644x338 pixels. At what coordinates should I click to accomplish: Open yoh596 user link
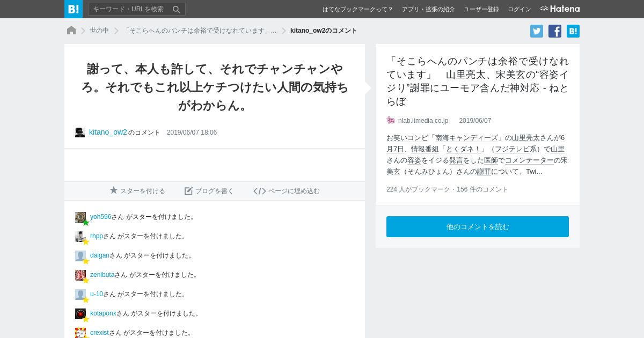click(x=100, y=217)
